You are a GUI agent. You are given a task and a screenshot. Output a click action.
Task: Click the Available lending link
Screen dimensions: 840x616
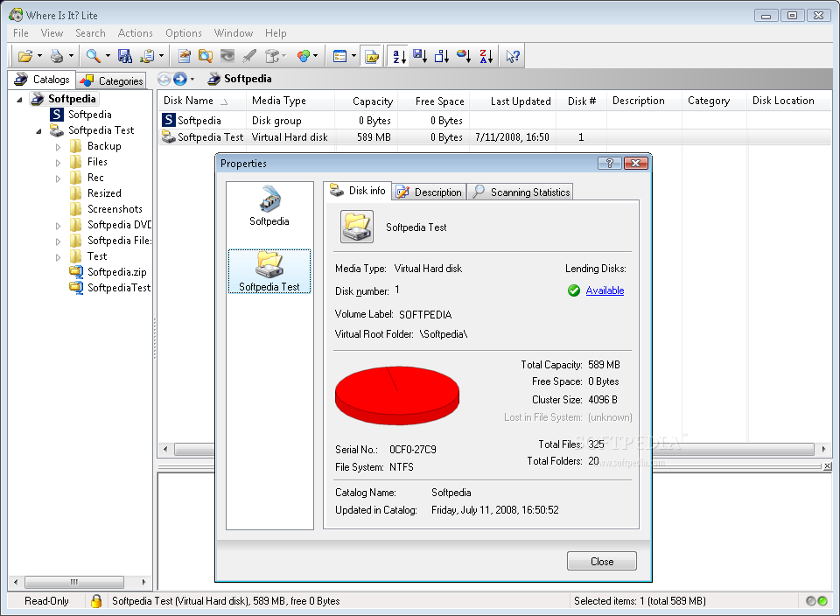click(x=605, y=290)
